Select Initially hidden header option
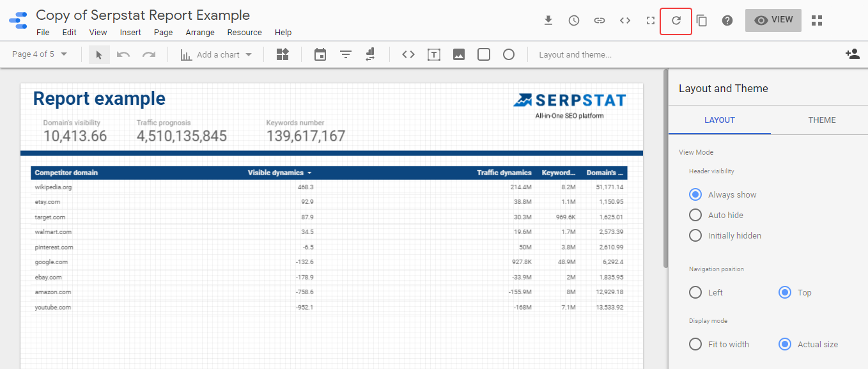 click(x=695, y=235)
